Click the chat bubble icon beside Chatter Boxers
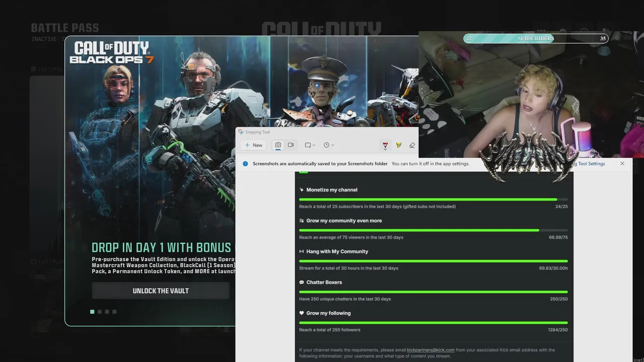 302,282
